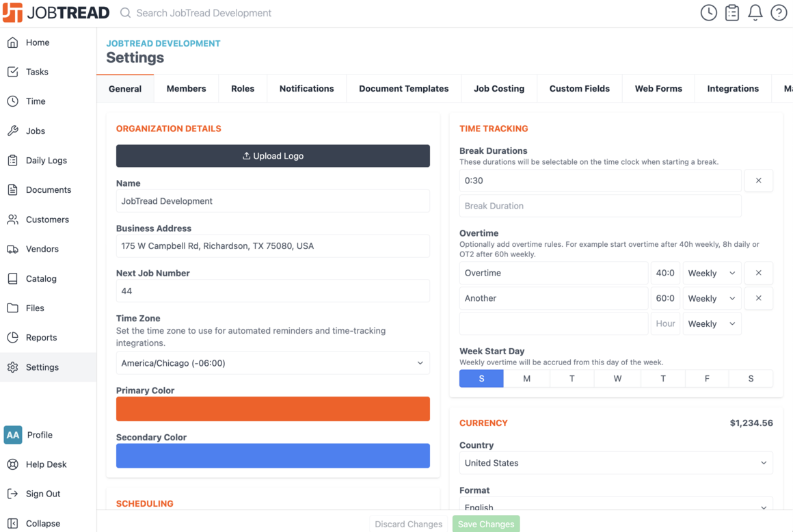Image resolution: width=793 pixels, height=532 pixels.
Task: Set week start day to Monday
Action: 526,378
